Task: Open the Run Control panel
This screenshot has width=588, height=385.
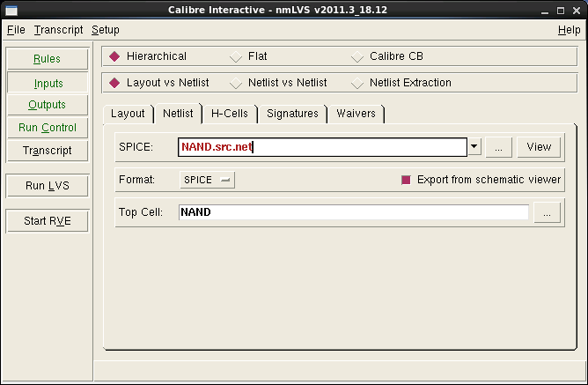Action: (48, 128)
